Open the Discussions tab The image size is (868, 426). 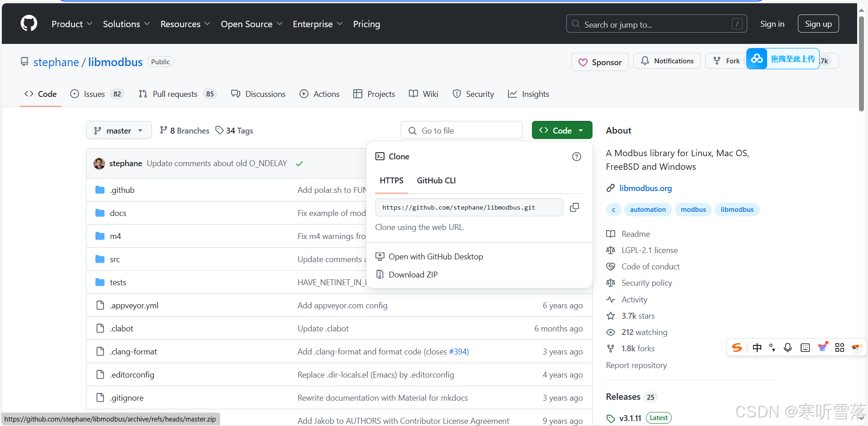click(x=258, y=94)
